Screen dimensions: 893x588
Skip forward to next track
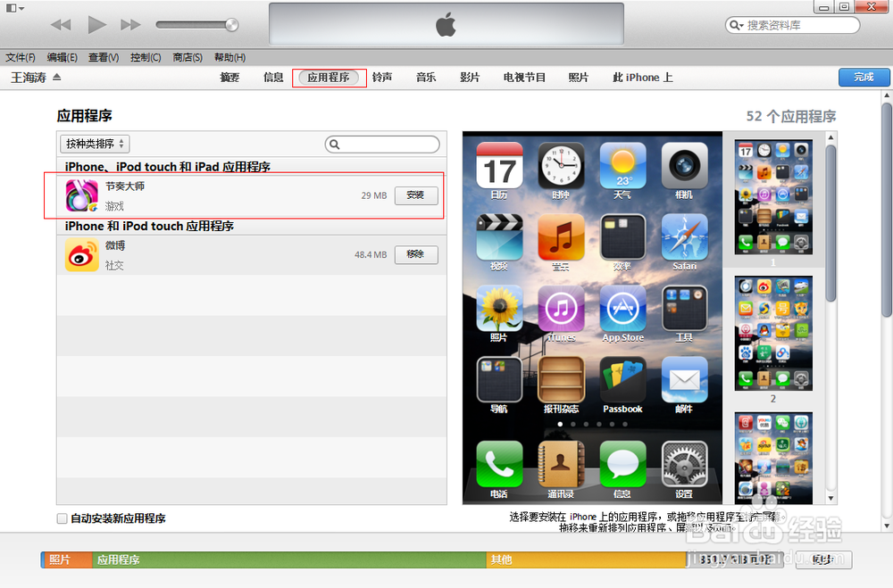[x=130, y=24]
